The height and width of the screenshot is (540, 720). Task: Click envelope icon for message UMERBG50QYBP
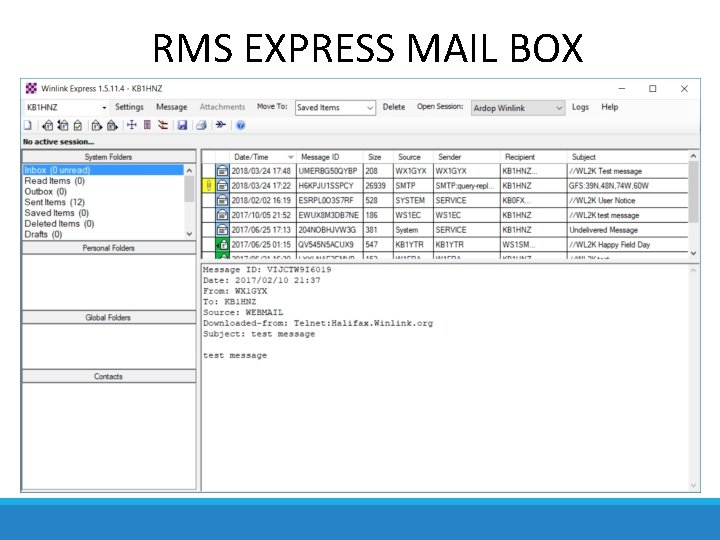(x=222, y=171)
